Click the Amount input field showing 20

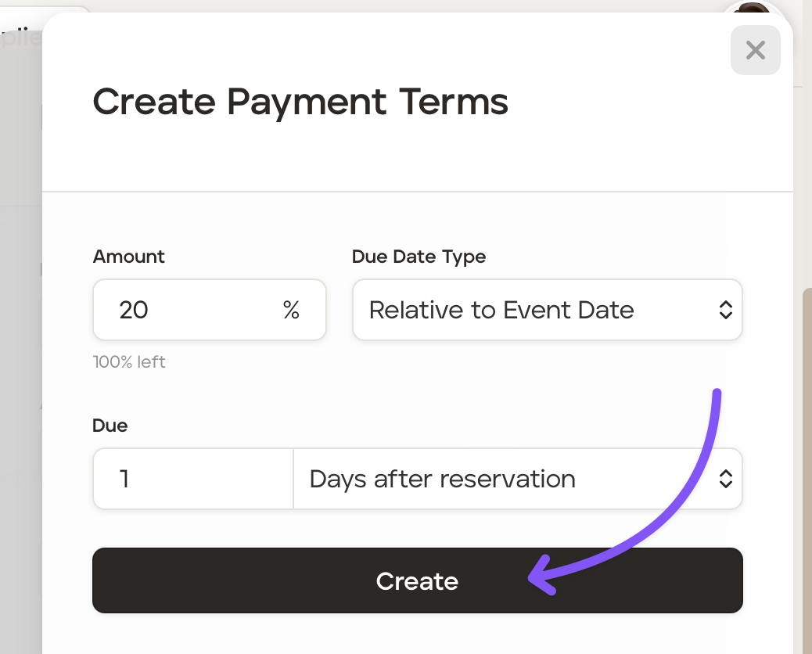(188, 311)
